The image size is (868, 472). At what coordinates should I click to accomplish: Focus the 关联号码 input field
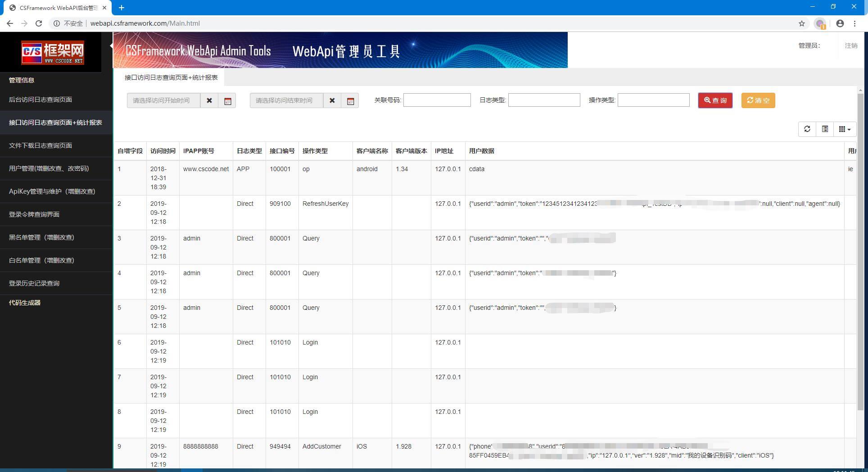(437, 100)
